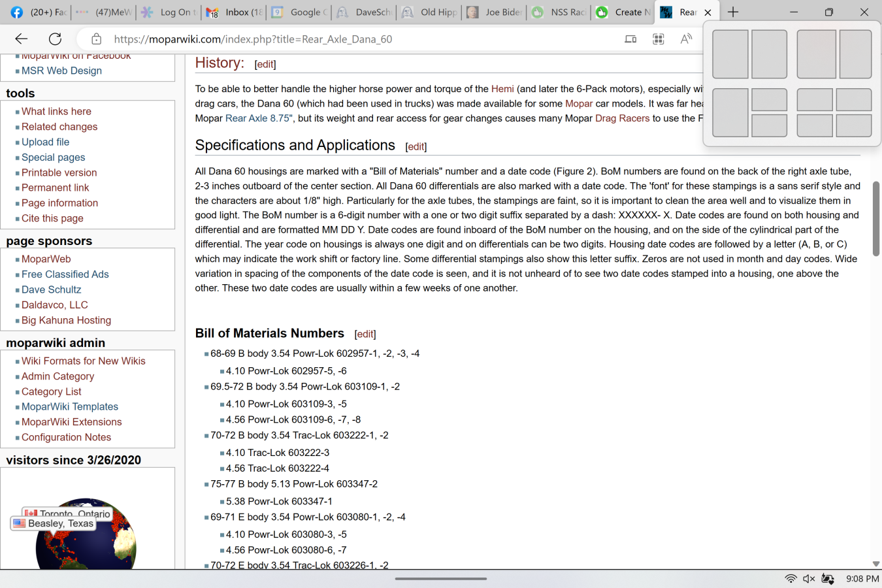Follow the Hemi link in History
Screen dimensions: 882x588
tap(502, 89)
